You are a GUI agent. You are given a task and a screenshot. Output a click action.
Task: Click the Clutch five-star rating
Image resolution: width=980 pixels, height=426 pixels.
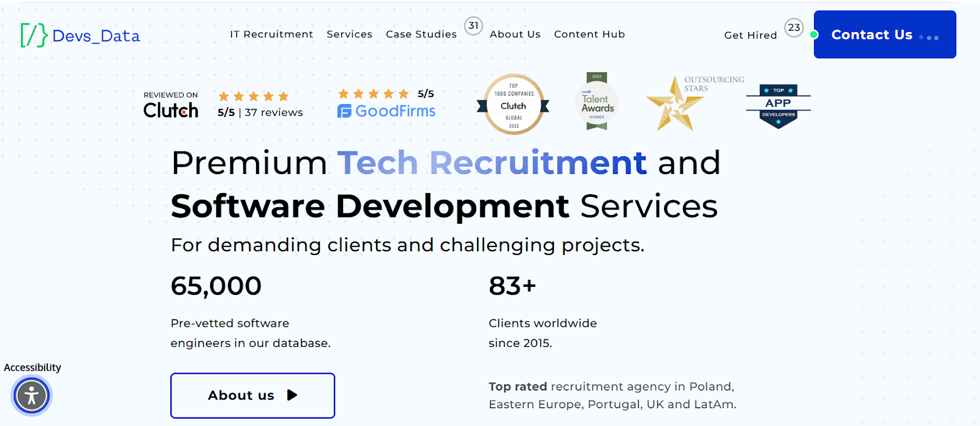coord(254,96)
